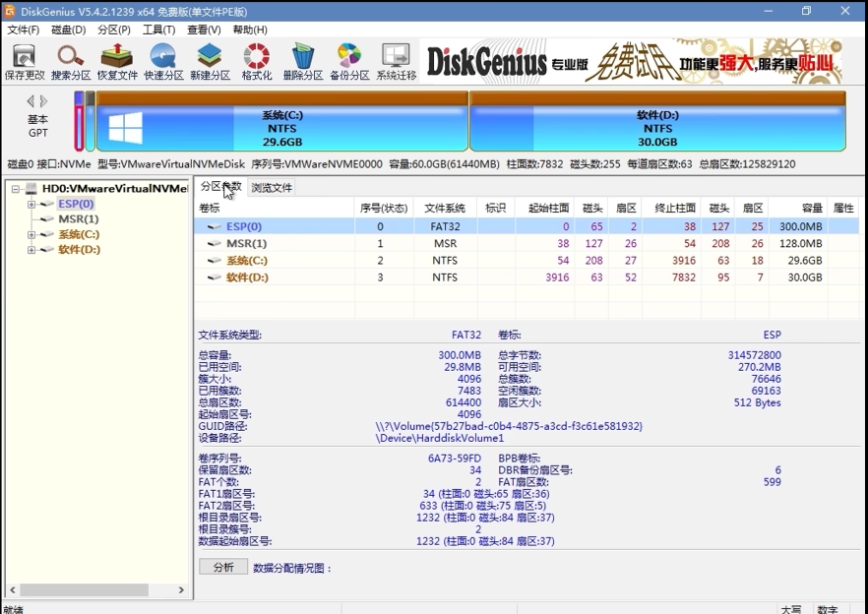Select the 系统(C:) row in partition table
This screenshot has height=614, width=868.
[x=526, y=261]
